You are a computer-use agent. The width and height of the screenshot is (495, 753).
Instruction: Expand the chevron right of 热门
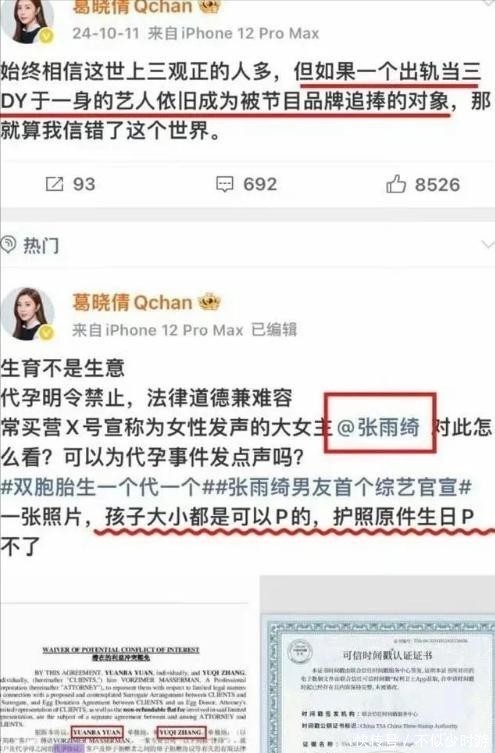pos(487,244)
